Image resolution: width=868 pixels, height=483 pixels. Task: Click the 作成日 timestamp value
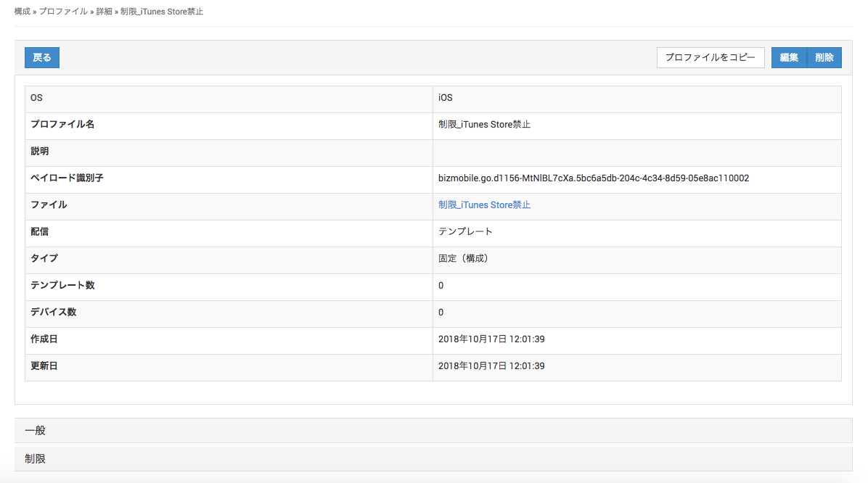[x=491, y=339]
